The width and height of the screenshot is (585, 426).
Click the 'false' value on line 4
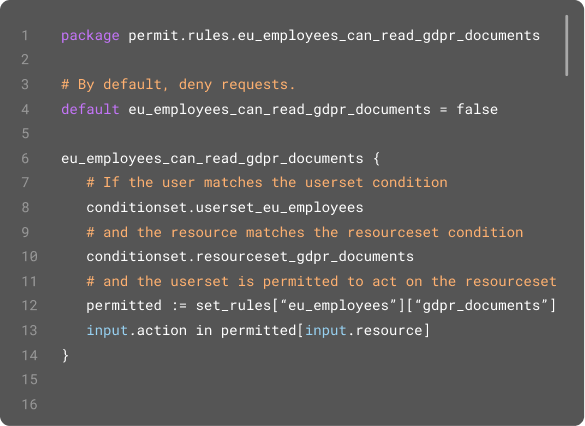pos(477,109)
